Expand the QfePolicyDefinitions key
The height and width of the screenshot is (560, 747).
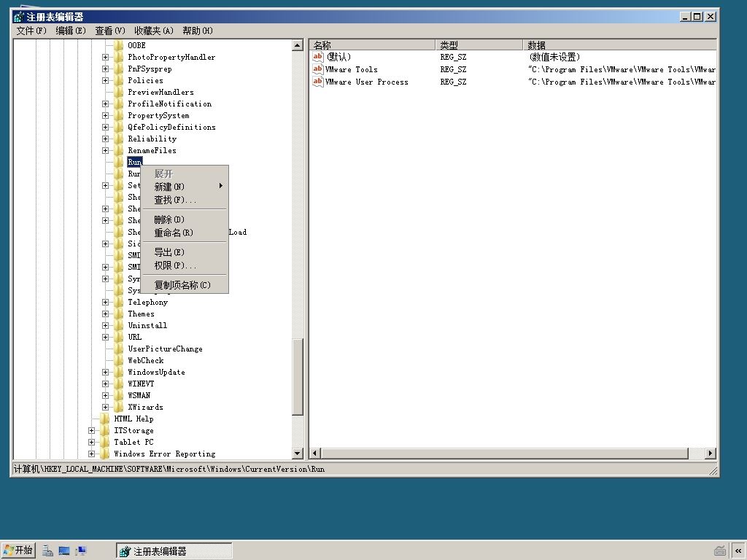pos(105,127)
